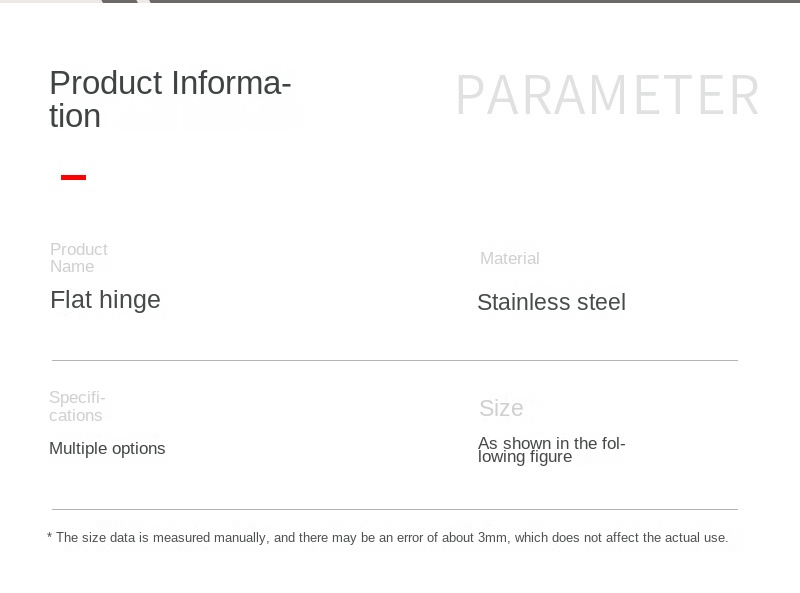800x593 pixels.
Task: Click the "3mm" value in the footnote
Action: point(492,538)
